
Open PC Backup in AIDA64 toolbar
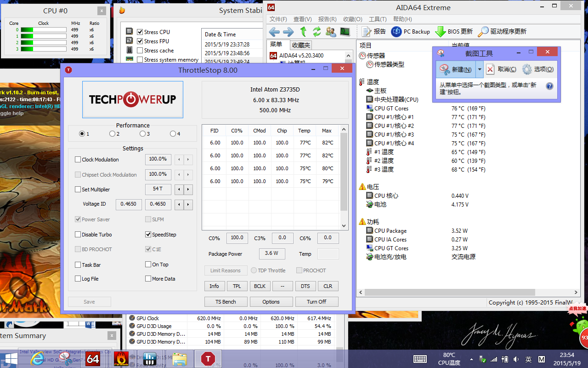[410, 32]
